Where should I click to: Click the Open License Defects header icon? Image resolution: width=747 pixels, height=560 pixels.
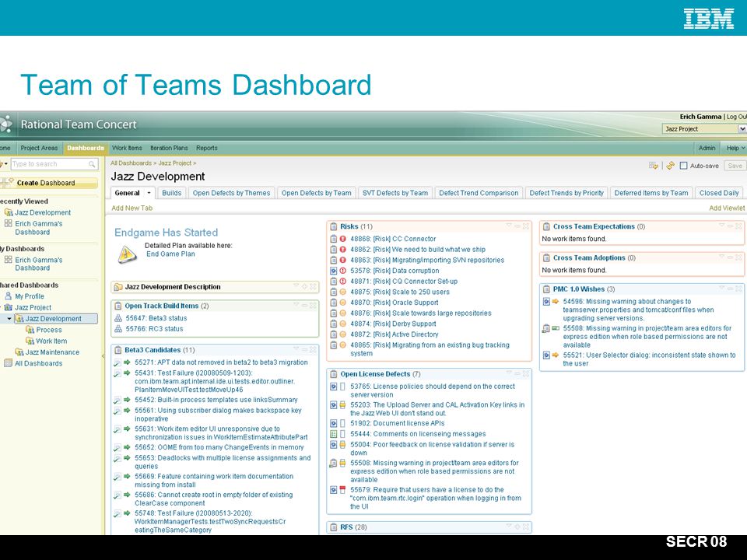click(x=334, y=374)
